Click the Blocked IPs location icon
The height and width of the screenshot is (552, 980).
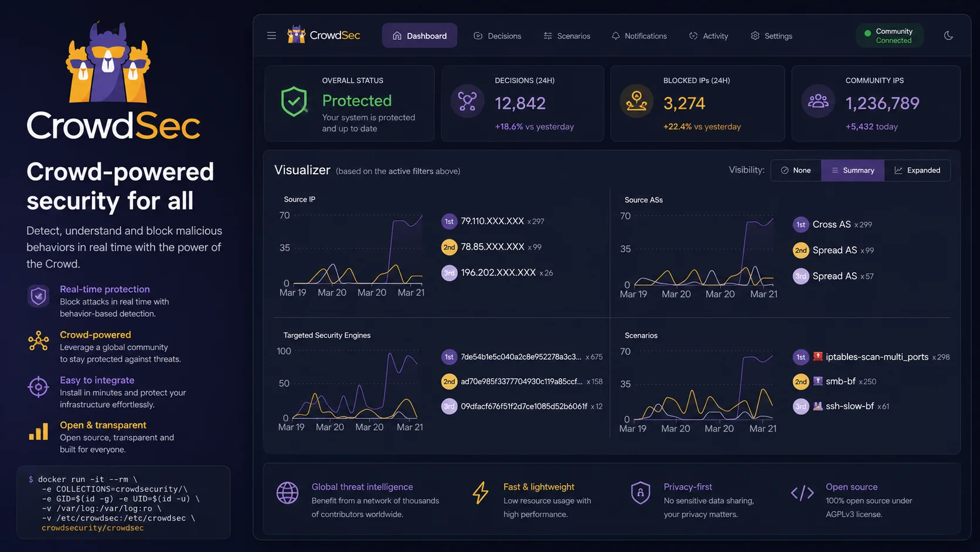click(636, 101)
